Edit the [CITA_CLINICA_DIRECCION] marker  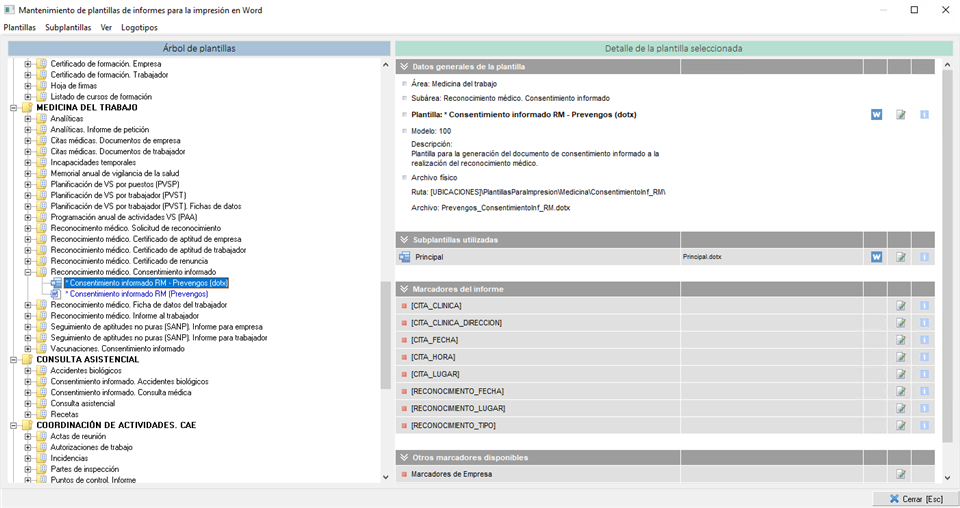(900, 323)
